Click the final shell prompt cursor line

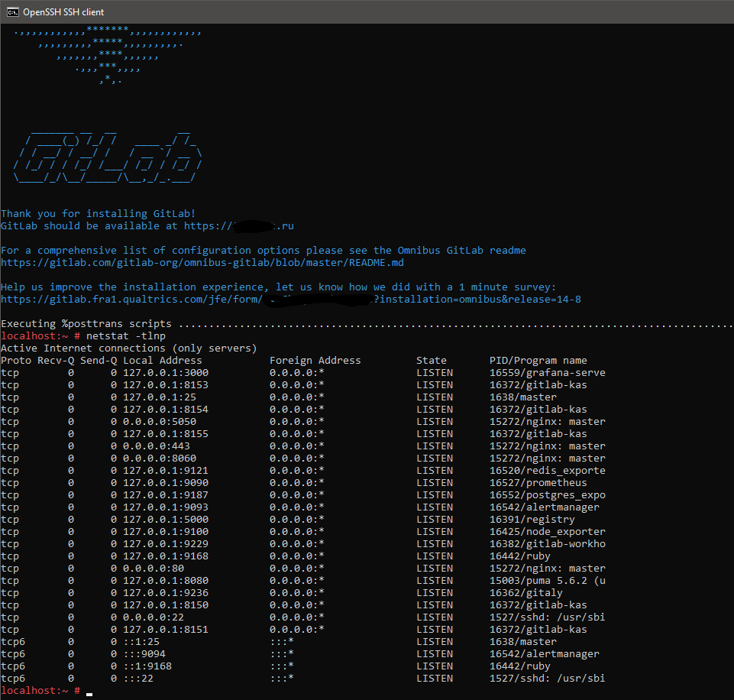47,691
